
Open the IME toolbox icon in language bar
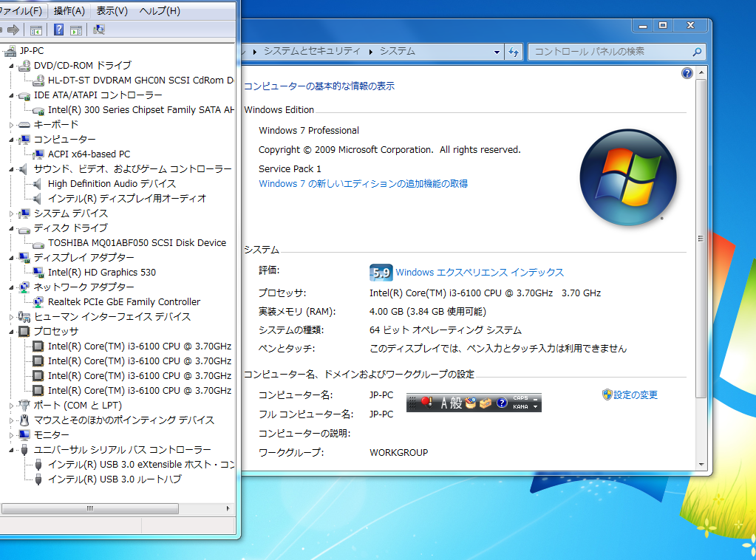(485, 403)
